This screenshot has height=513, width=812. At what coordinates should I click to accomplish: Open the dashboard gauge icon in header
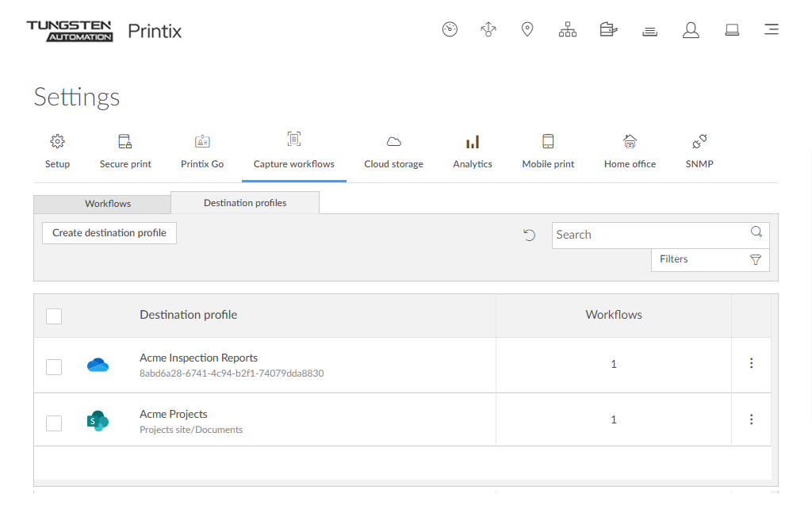tap(450, 30)
